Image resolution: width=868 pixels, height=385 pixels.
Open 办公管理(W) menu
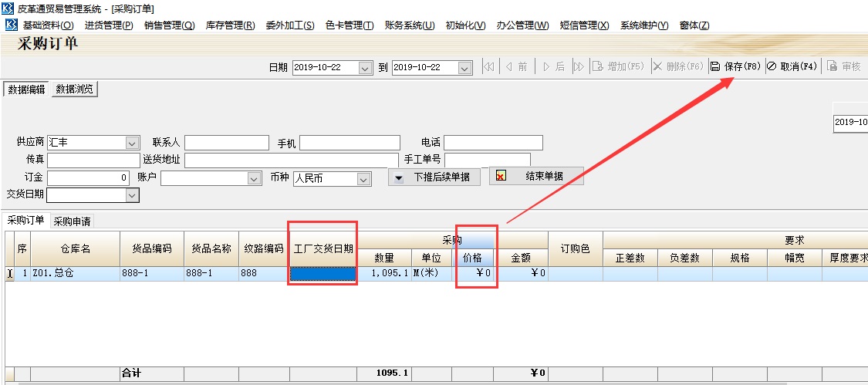(x=523, y=25)
